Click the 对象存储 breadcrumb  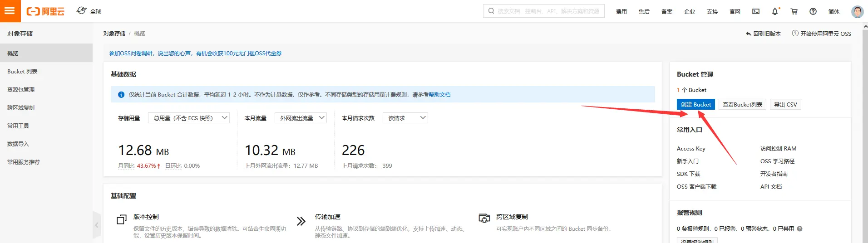[x=114, y=34]
